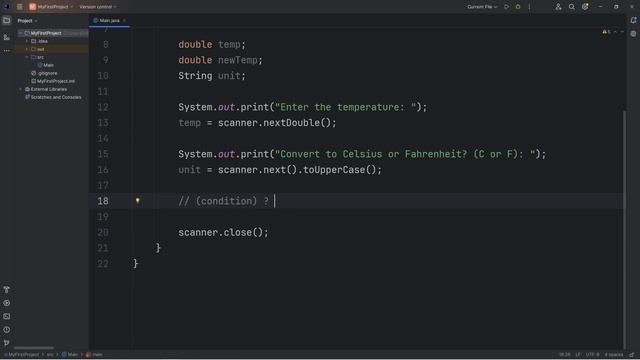Jump to previous highlighted problem arrow
The image size is (640, 360).
click(616, 32)
